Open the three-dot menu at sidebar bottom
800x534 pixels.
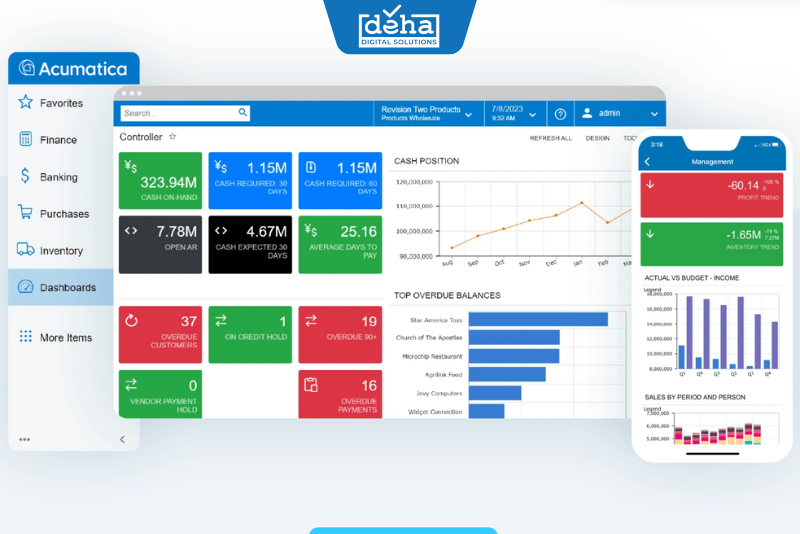[24, 439]
